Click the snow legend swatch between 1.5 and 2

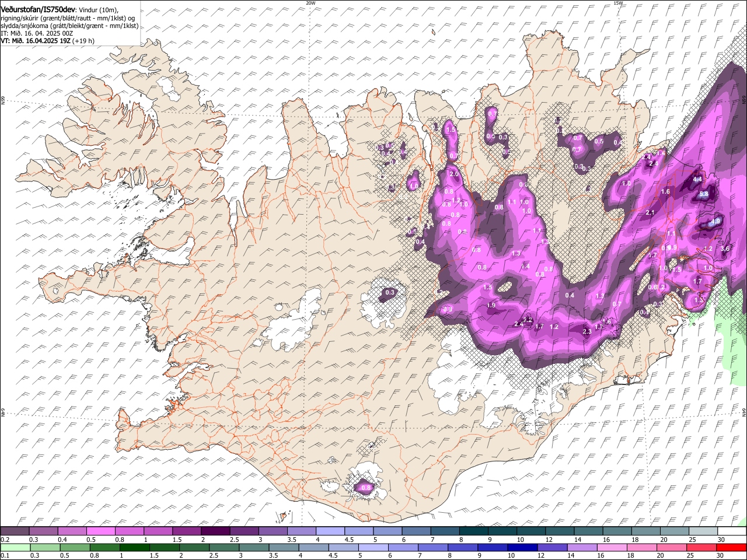(x=187, y=531)
